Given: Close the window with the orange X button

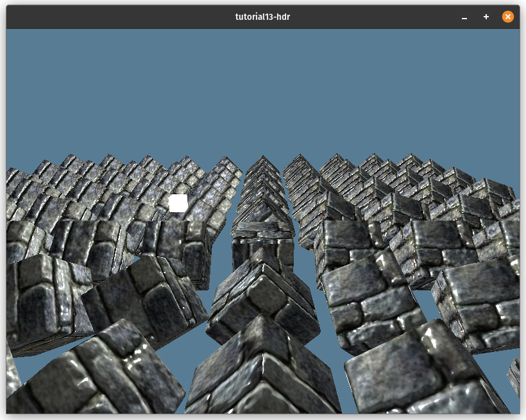Looking at the screenshot, I should (x=508, y=17).
